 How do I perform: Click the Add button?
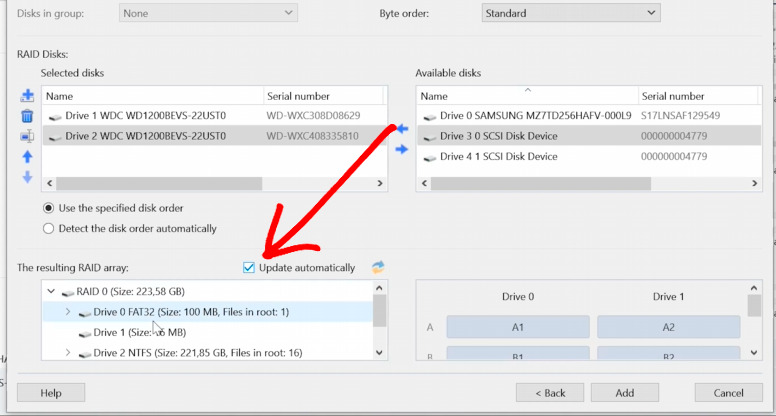tap(625, 393)
